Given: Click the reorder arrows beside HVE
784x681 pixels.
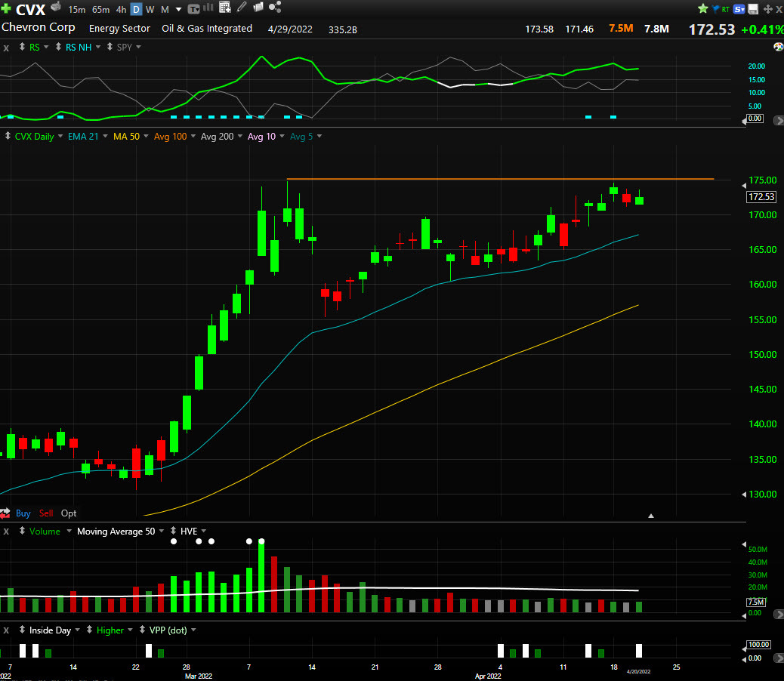Looking at the screenshot, I should point(173,531).
